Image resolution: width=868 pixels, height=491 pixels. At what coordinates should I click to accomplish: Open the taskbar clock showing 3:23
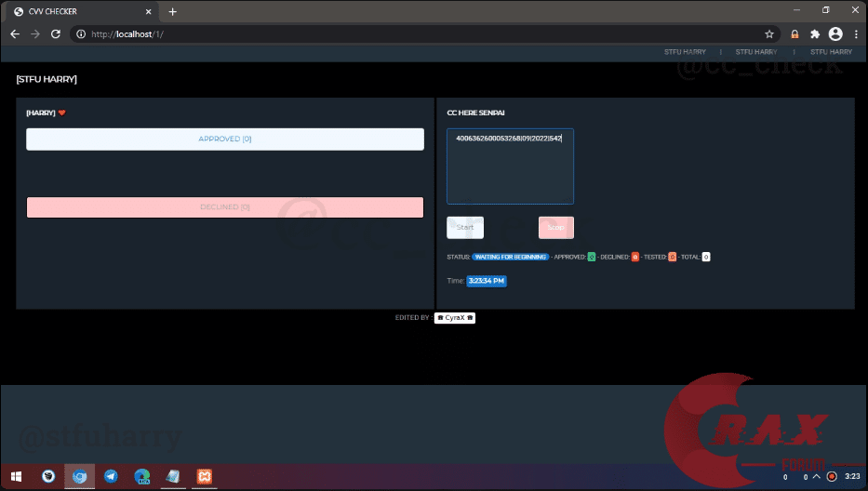pos(852,477)
